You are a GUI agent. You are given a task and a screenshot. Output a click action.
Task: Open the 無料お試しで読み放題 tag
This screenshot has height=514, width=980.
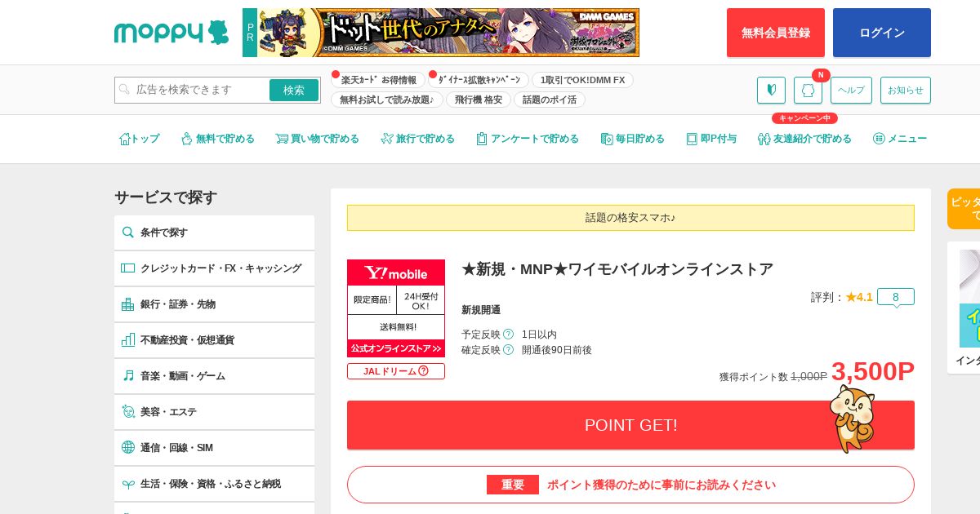click(387, 100)
